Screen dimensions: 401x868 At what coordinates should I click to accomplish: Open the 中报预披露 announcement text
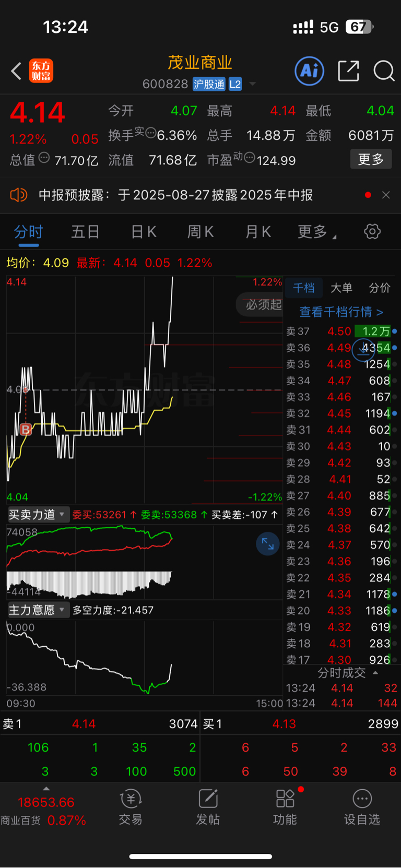175,195
